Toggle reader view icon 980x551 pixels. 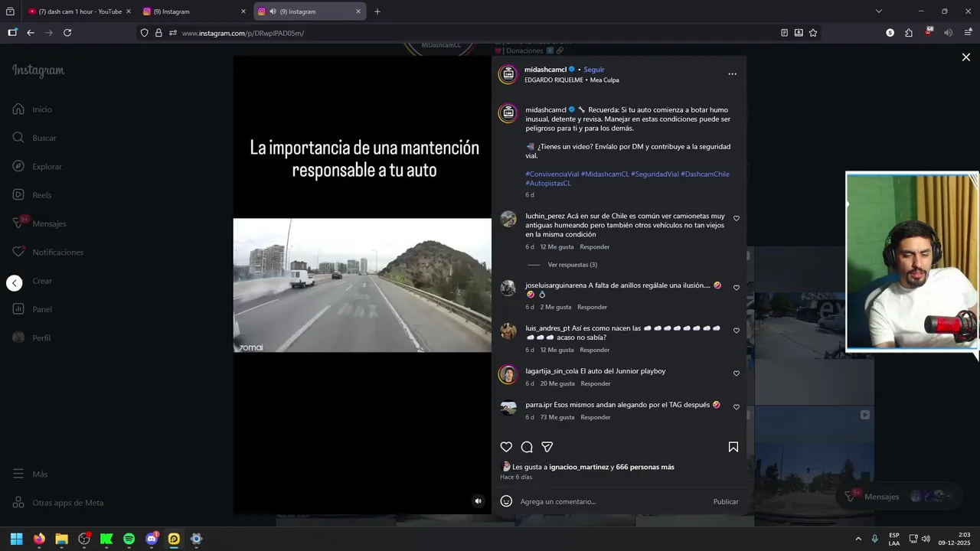[x=784, y=33]
